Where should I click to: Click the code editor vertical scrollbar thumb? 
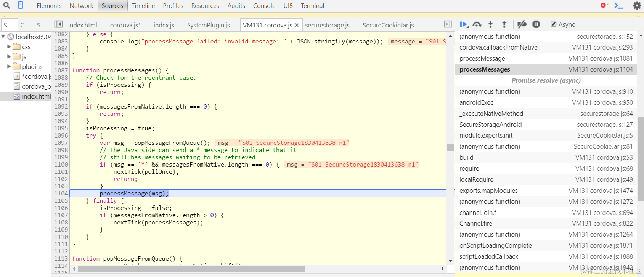pos(450,147)
